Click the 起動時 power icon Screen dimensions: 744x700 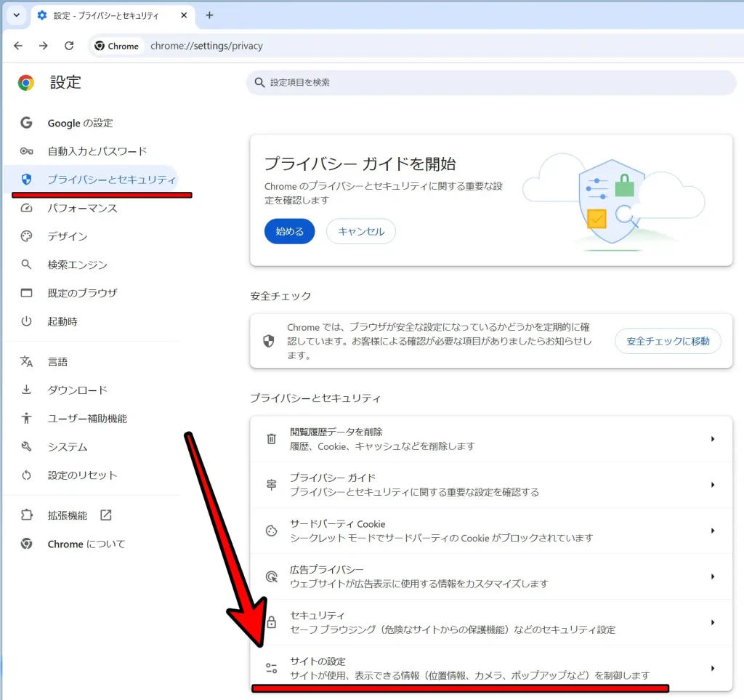pos(26,321)
